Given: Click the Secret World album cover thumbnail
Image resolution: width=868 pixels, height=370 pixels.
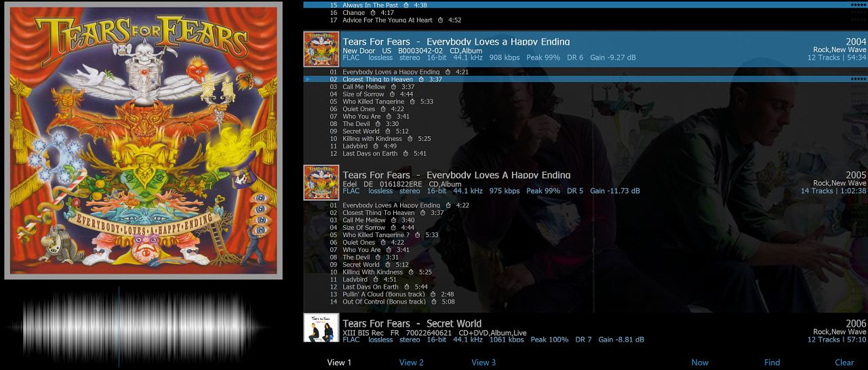Looking at the screenshot, I should (x=321, y=328).
